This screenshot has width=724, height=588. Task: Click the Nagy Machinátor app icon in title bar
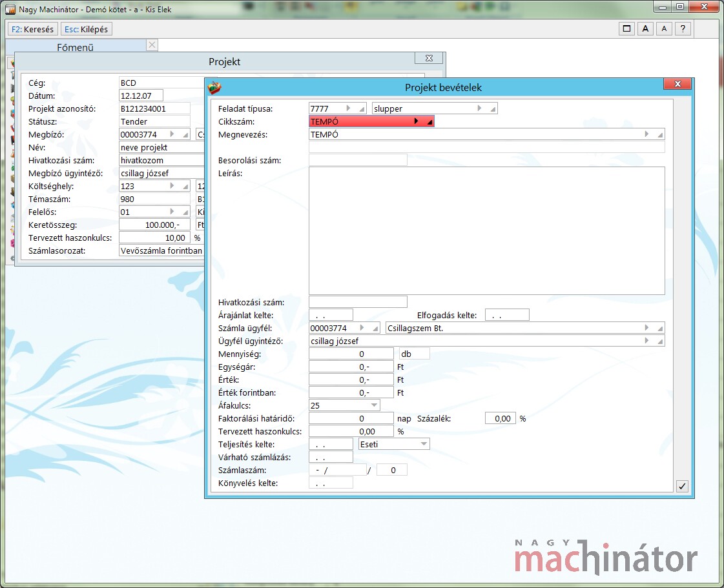(10, 9)
